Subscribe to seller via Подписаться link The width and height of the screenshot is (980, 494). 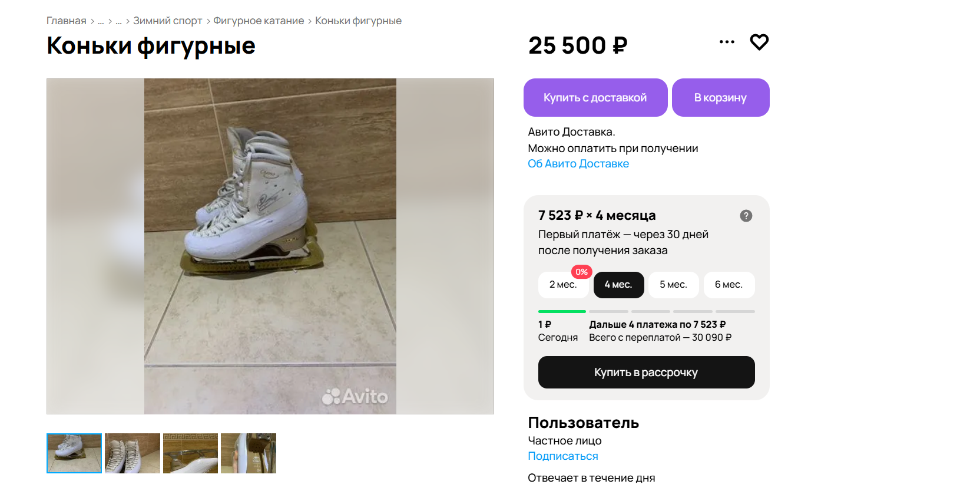tap(562, 456)
